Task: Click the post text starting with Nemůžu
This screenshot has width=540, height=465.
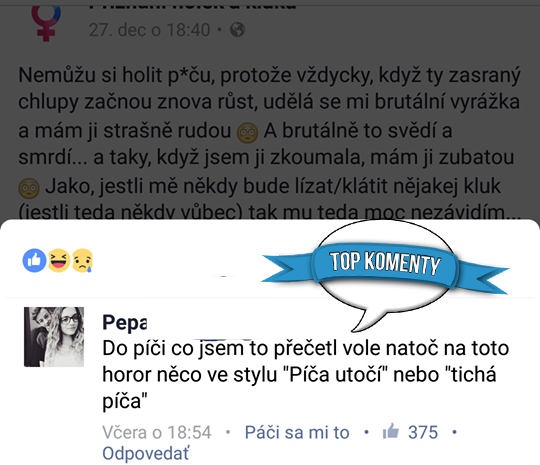Action: (269, 143)
